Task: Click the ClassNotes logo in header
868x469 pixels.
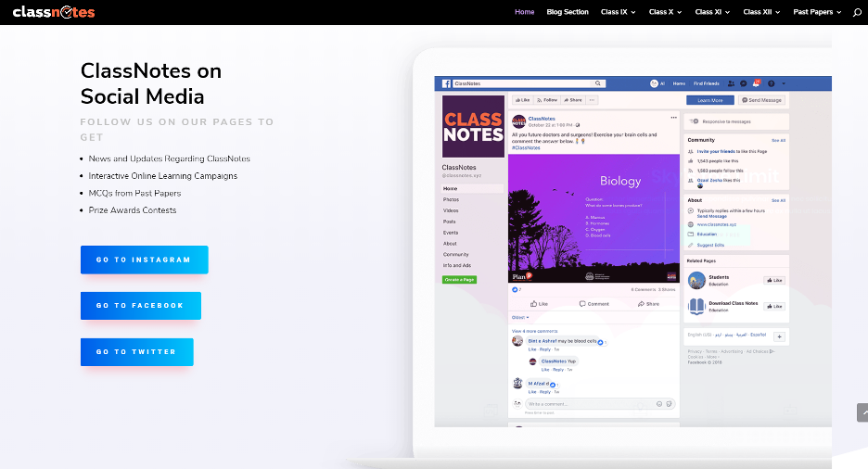Action: pyautogui.click(x=54, y=12)
